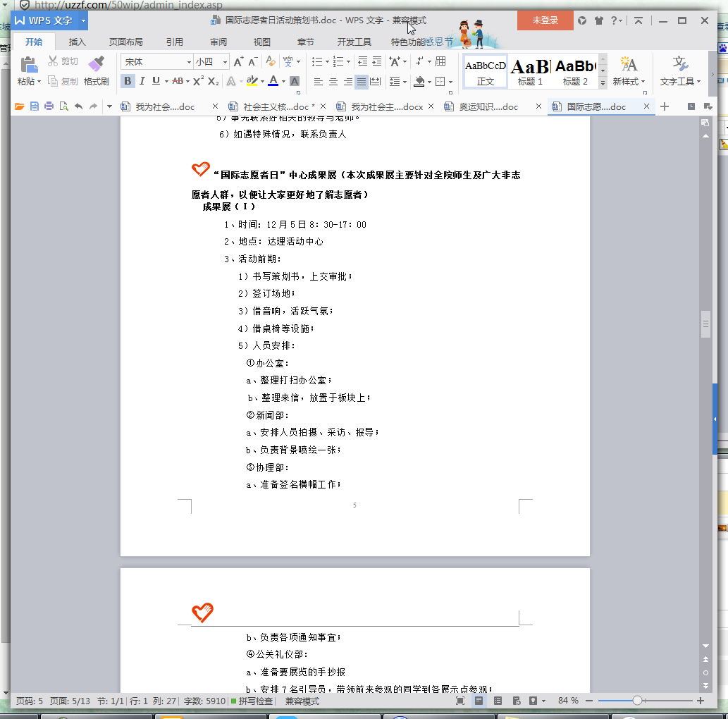Open the 审阅 ribbon tab
The width and height of the screenshot is (728, 719).
[218, 42]
